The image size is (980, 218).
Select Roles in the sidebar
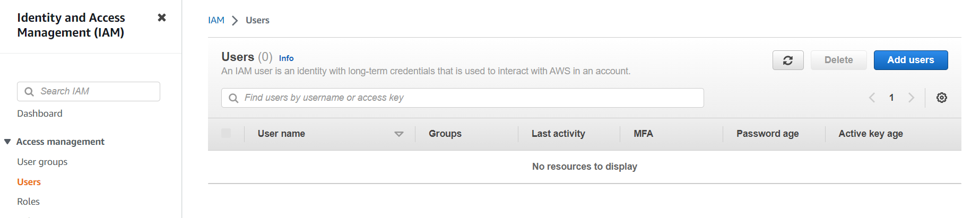coord(28,202)
